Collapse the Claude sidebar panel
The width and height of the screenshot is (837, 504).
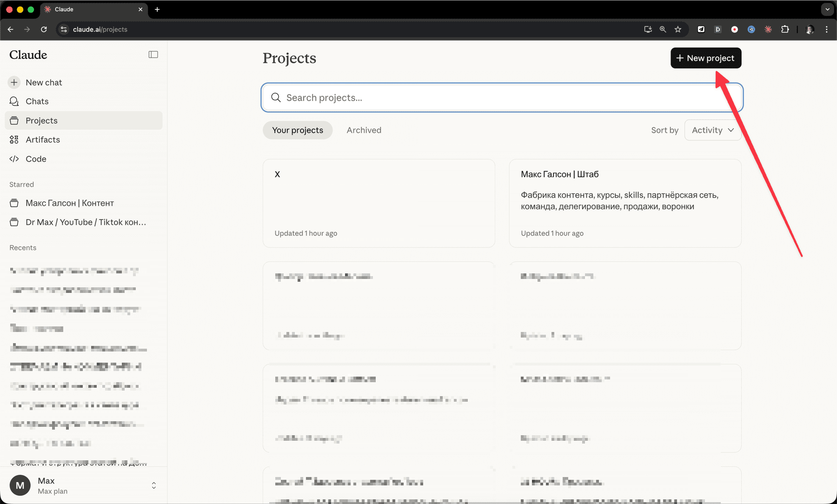pos(153,54)
